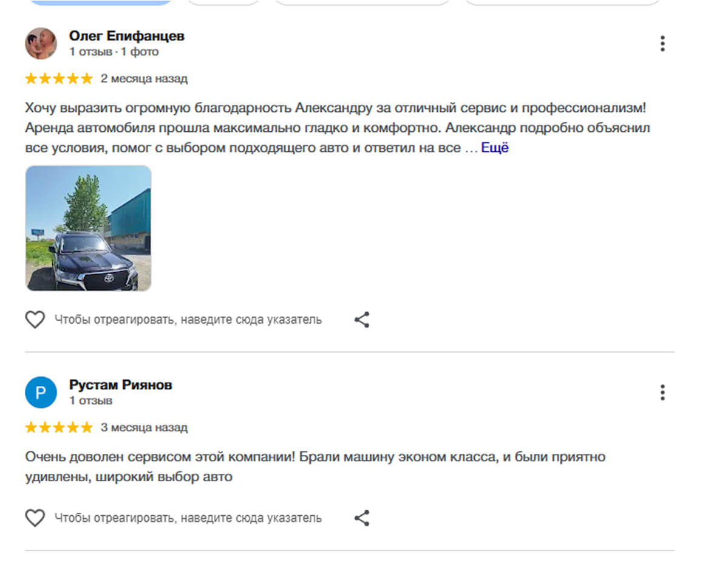Viewport: 728px width, 565px height.
Task: Click '2 месяца назад' review date
Action: (x=144, y=78)
